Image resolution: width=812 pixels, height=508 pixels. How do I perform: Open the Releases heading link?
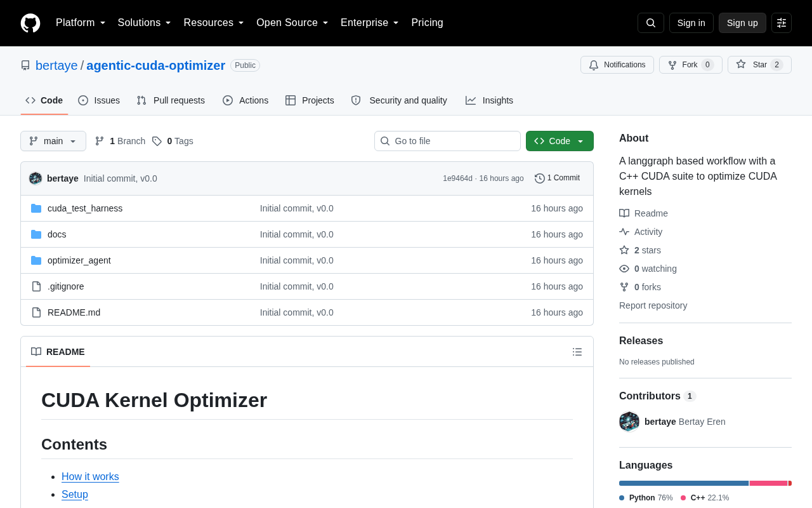(641, 341)
